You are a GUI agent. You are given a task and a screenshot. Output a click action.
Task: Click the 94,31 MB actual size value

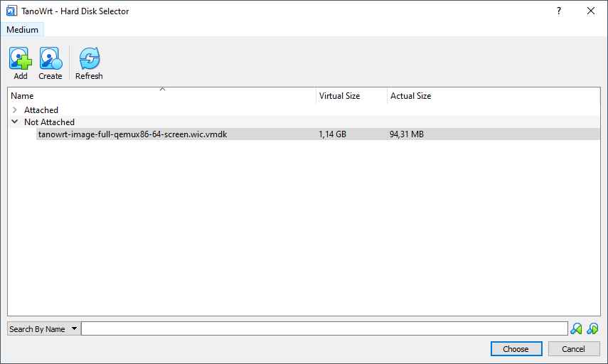(406, 134)
